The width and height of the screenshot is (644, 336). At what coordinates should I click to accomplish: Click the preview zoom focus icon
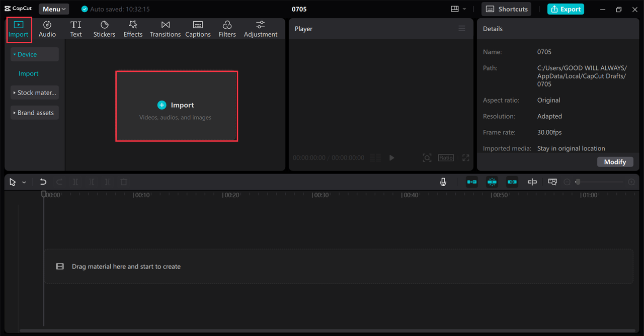427,157
